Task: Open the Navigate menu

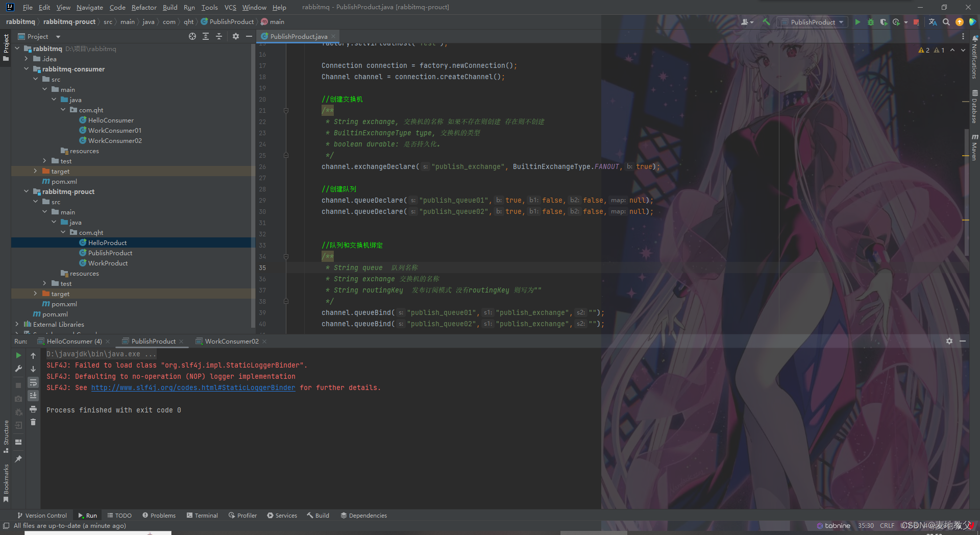Action: pyautogui.click(x=89, y=7)
